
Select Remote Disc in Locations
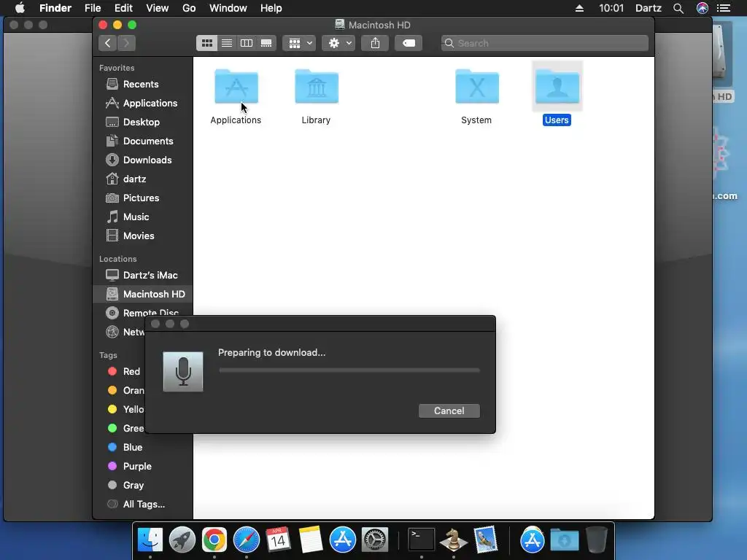pyautogui.click(x=143, y=313)
